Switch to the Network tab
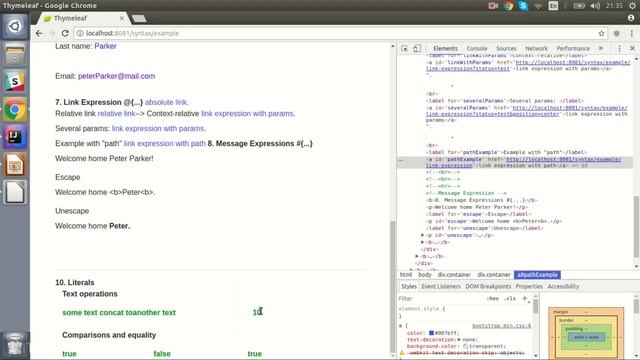 point(536,49)
